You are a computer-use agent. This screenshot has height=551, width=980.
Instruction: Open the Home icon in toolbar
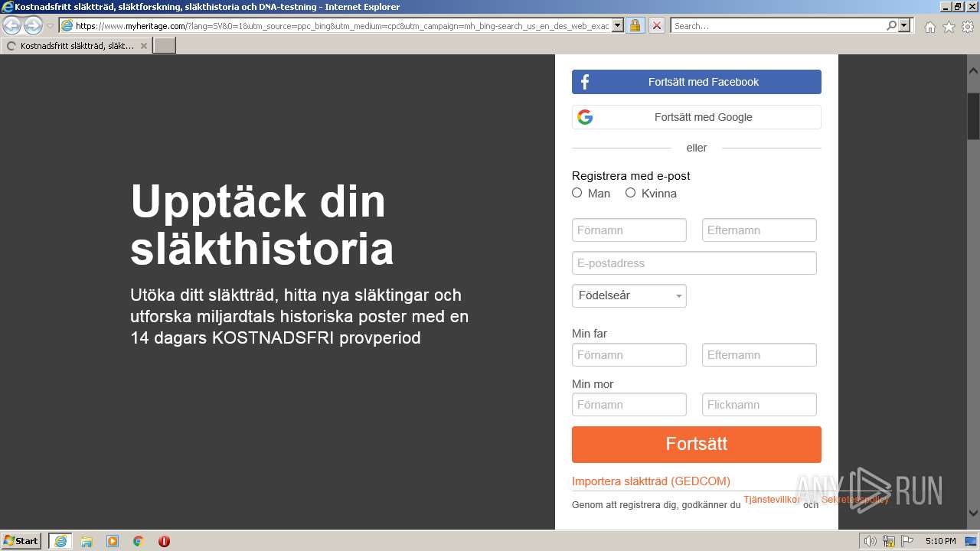coord(929,27)
